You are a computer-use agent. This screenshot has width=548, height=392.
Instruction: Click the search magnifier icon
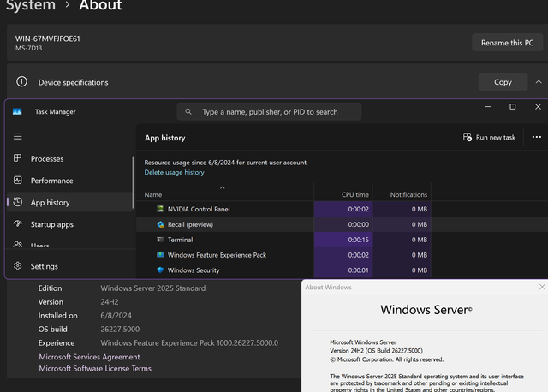coord(188,111)
